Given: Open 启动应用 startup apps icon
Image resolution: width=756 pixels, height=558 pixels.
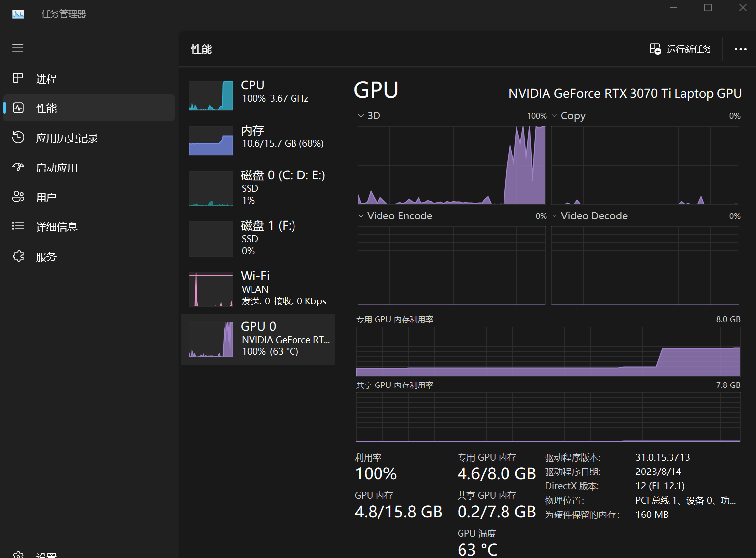Looking at the screenshot, I should click(x=18, y=167).
